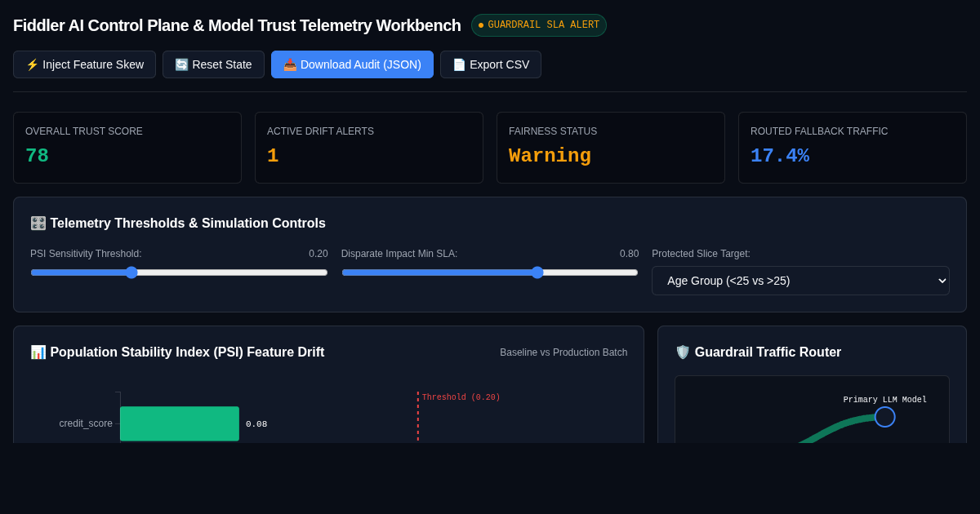Screen dimensions: 980x514
Task: Click the Inject Feature Skew button
Action: coord(84,64)
